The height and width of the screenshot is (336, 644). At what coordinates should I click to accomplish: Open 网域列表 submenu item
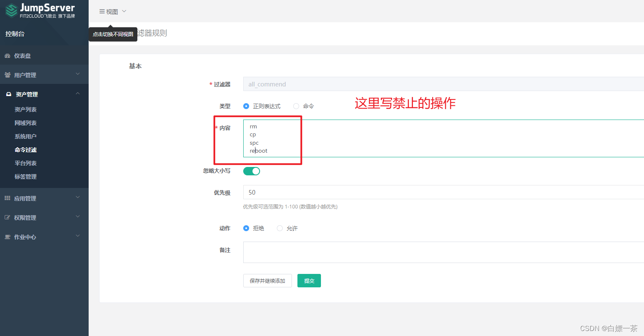(x=26, y=123)
